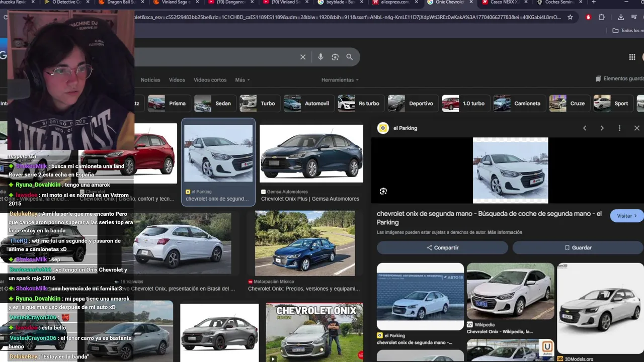Expand the Más dropdown menu
This screenshot has width=644, height=362.
pyautogui.click(x=242, y=80)
